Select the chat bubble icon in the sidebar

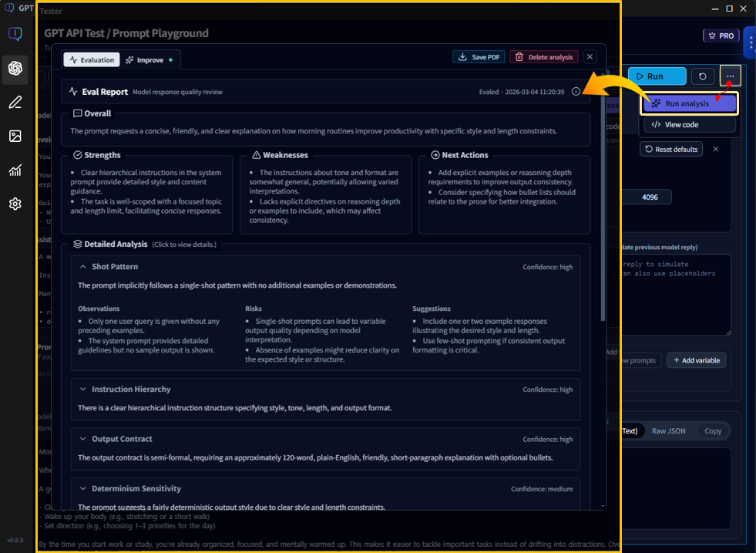click(15, 33)
